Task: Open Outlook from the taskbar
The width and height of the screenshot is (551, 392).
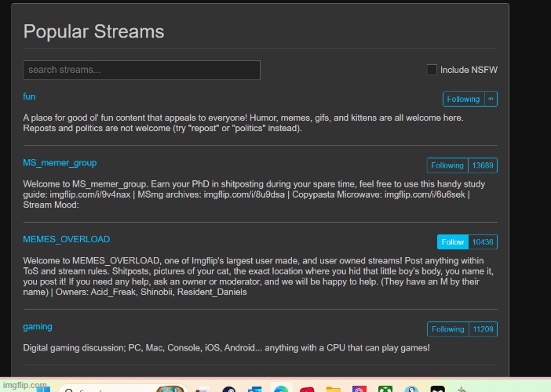Action: [x=254, y=389]
